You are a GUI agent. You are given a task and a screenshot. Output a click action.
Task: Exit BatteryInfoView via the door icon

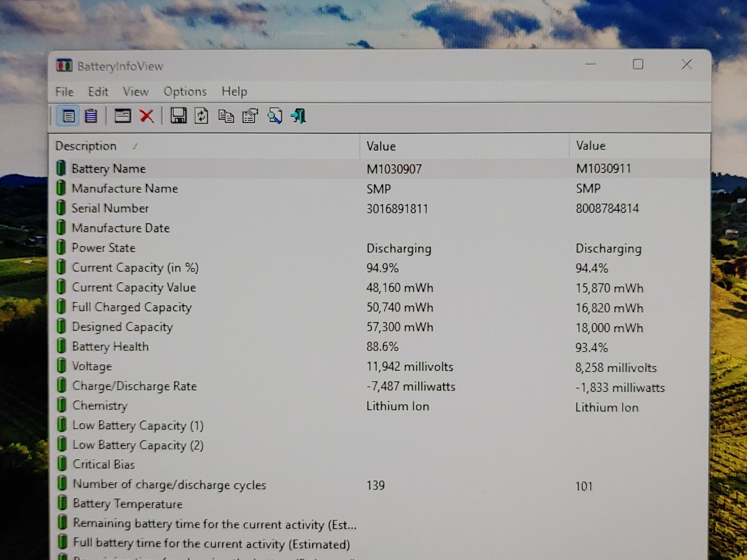(x=297, y=116)
